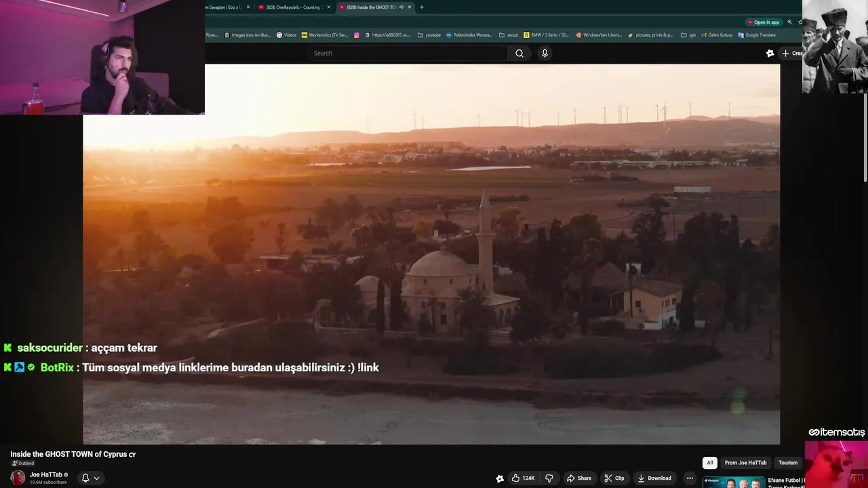Open Joe HaTTab channel avatar

tap(18, 478)
